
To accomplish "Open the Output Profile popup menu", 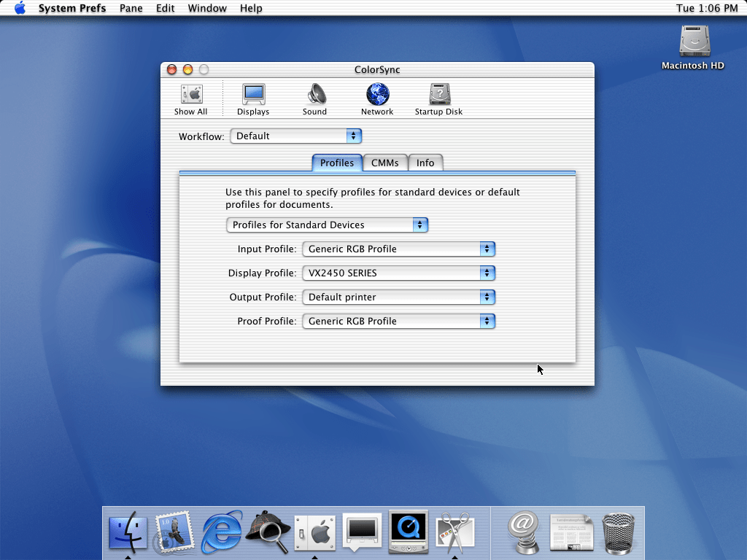I will (398, 297).
